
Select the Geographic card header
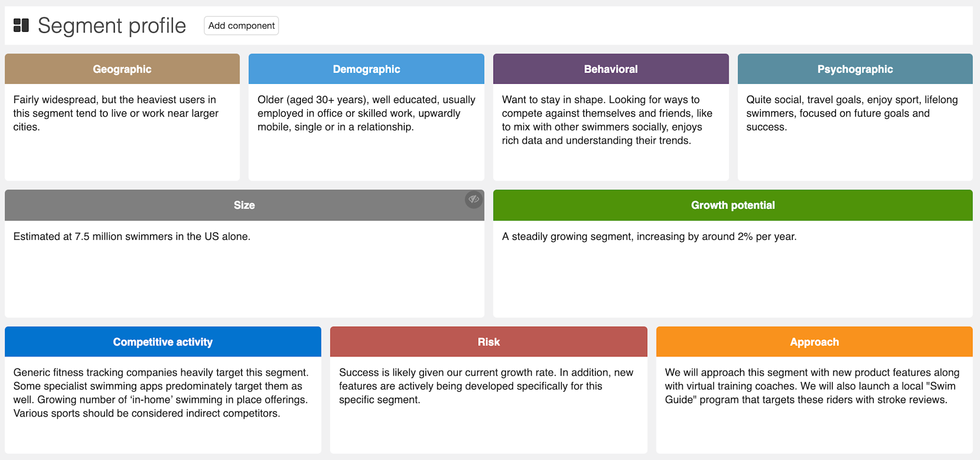pos(122,69)
